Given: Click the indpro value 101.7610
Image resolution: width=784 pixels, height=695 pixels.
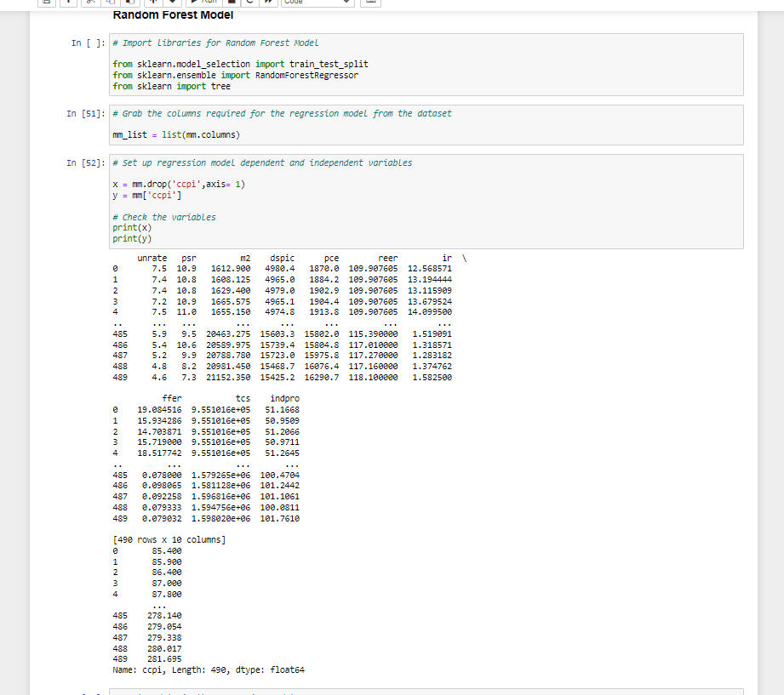Looking at the screenshot, I should pyautogui.click(x=279, y=519).
